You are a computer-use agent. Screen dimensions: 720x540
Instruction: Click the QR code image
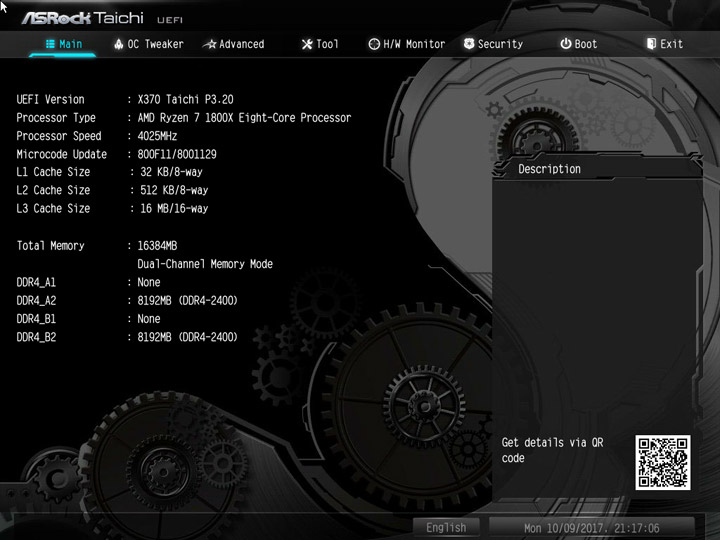[x=663, y=462]
